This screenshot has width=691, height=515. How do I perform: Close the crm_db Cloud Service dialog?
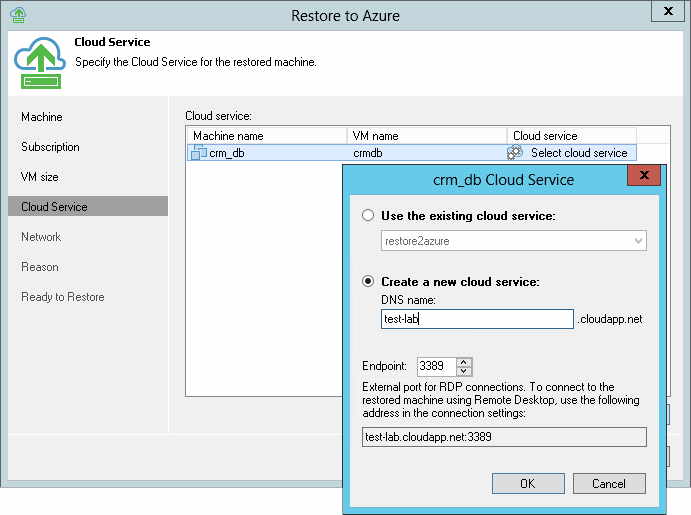pyautogui.click(x=644, y=175)
